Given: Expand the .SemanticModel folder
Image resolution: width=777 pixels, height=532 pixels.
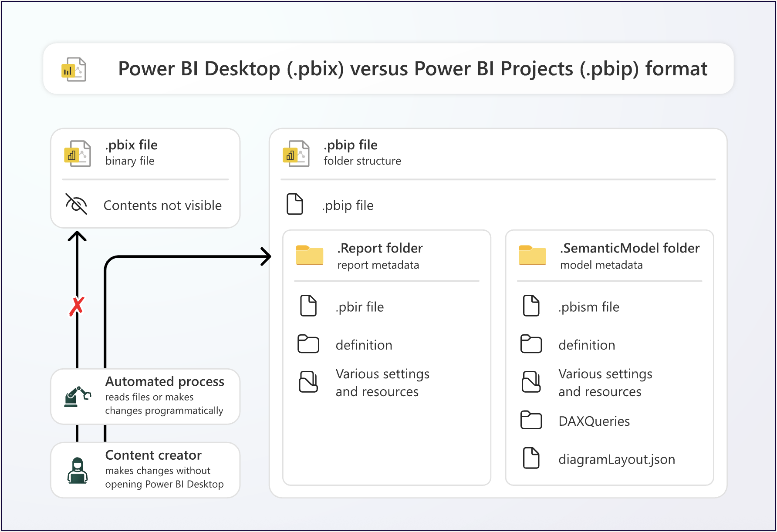Looking at the screenshot, I should (x=532, y=256).
